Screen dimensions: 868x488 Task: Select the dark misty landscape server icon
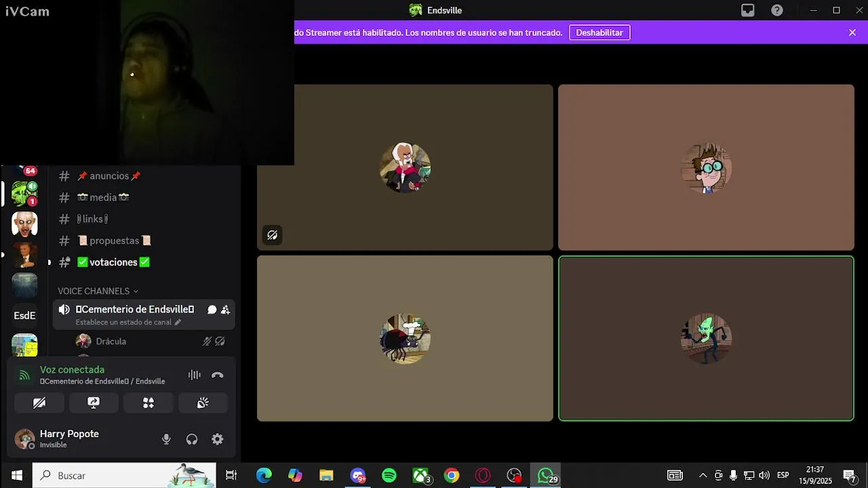[x=24, y=285]
